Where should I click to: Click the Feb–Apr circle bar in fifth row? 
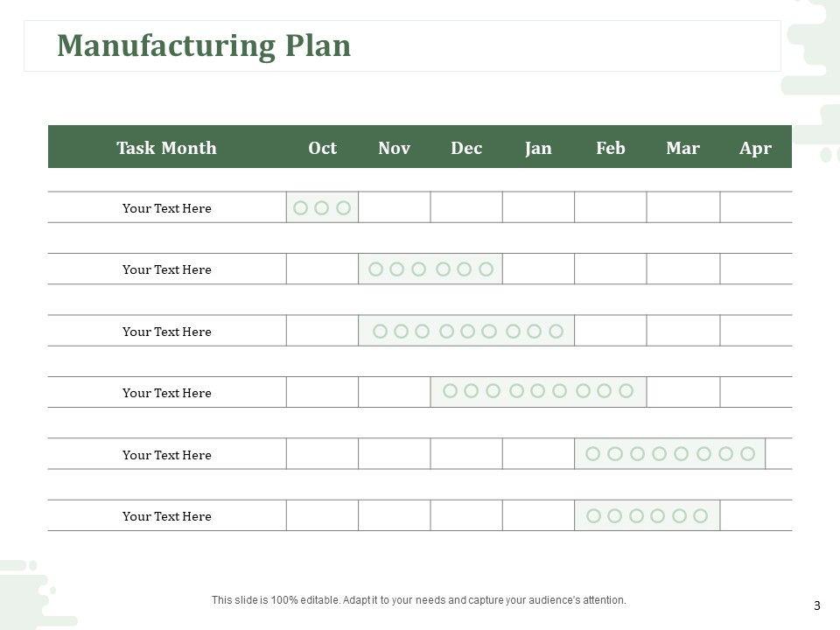[670, 453]
